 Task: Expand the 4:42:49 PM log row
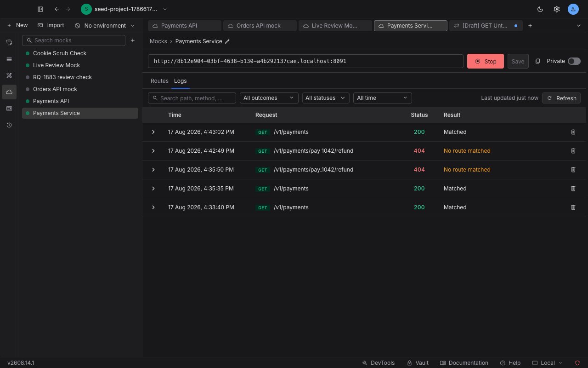click(x=153, y=151)
